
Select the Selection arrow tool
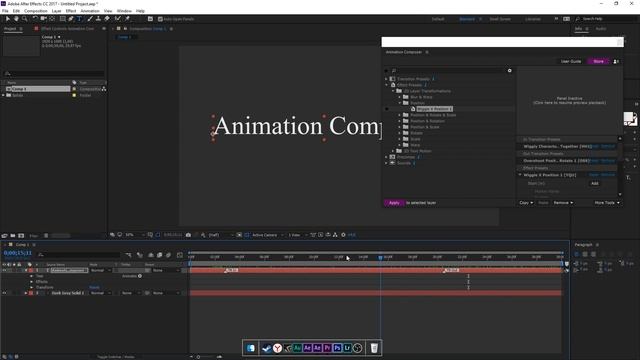7,19
